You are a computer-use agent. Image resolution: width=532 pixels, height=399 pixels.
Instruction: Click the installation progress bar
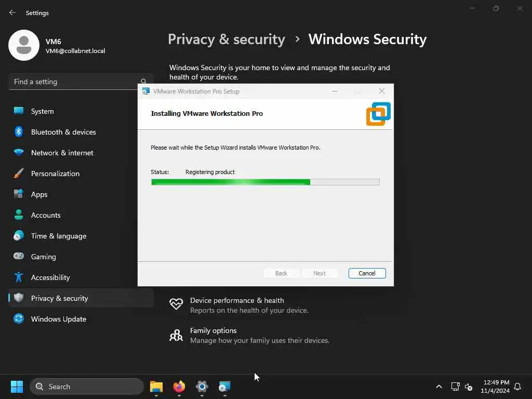pyautogui.click(x=265, y=182)
